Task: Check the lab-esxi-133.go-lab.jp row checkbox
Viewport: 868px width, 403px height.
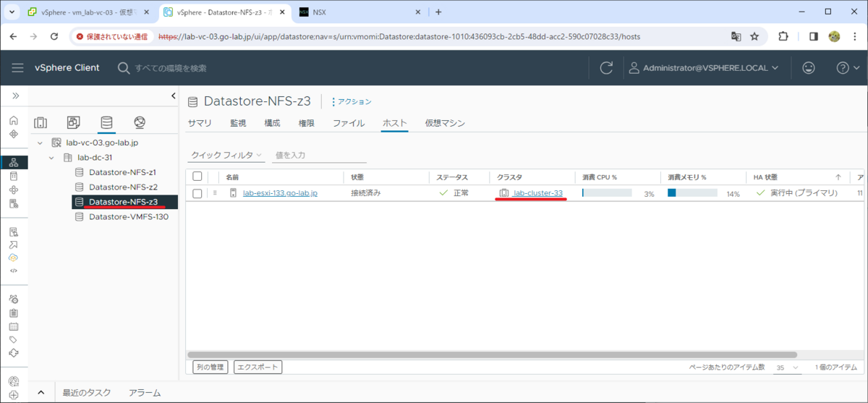Action: point(197,193)
